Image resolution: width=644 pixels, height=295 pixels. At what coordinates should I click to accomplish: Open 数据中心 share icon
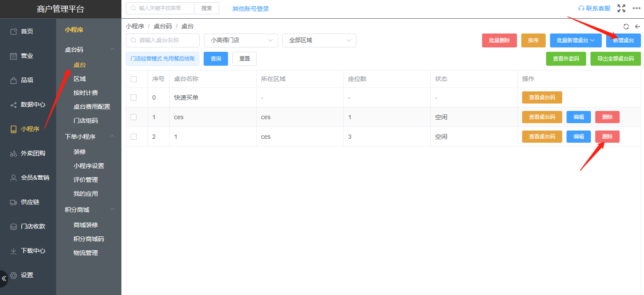[x=13, y=104]
